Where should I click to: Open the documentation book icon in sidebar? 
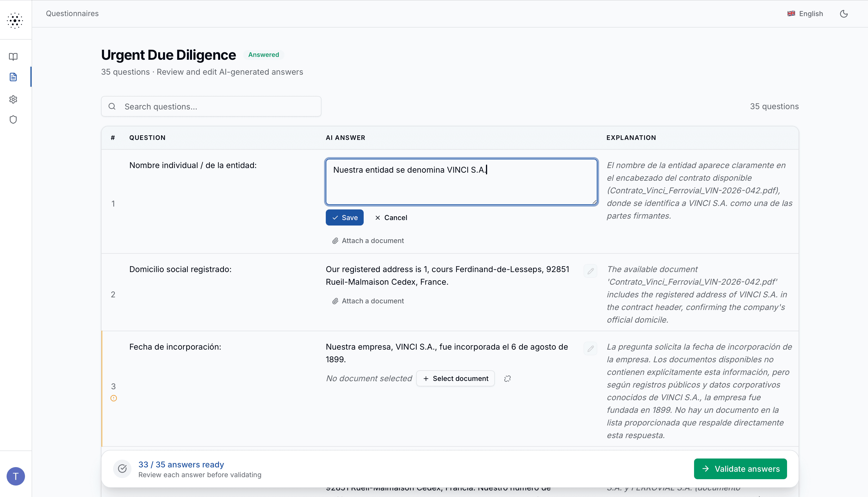pos(13,57)
